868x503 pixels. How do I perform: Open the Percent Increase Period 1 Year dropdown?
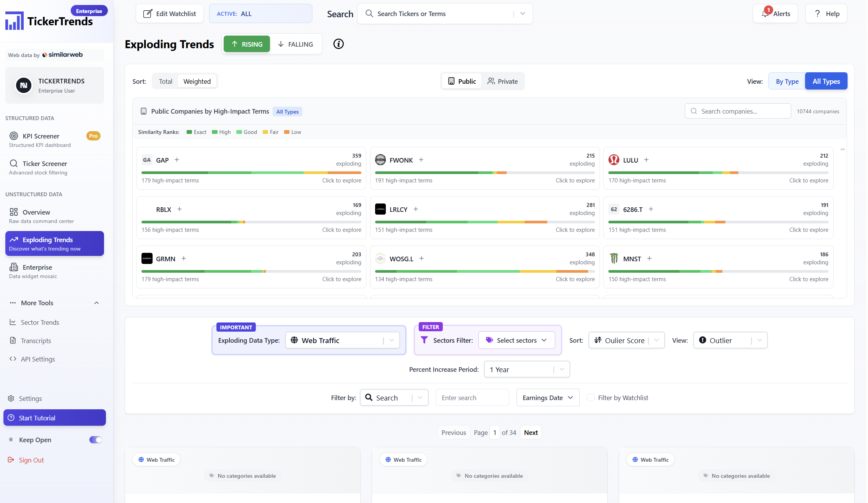[527, 370]
